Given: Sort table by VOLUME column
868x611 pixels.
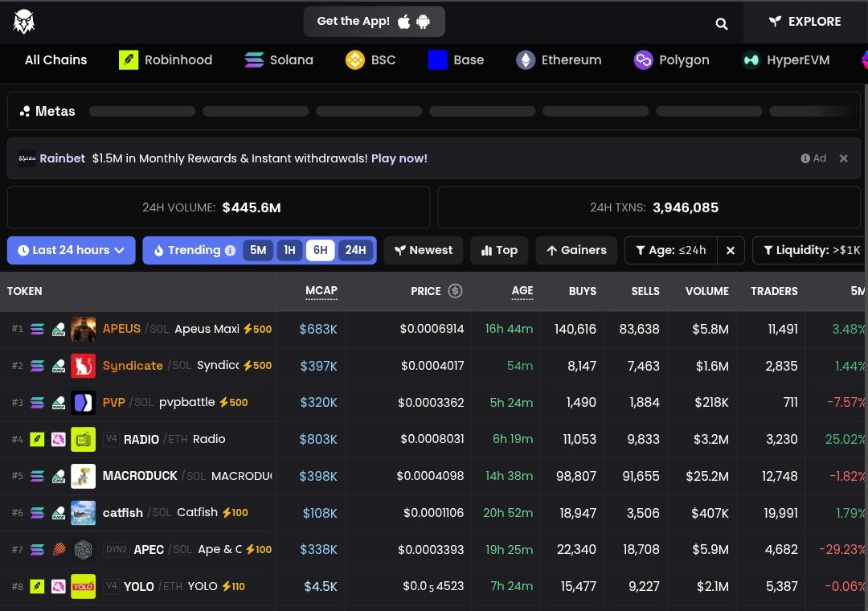Looking at the screenshot, I should [707, 291].
